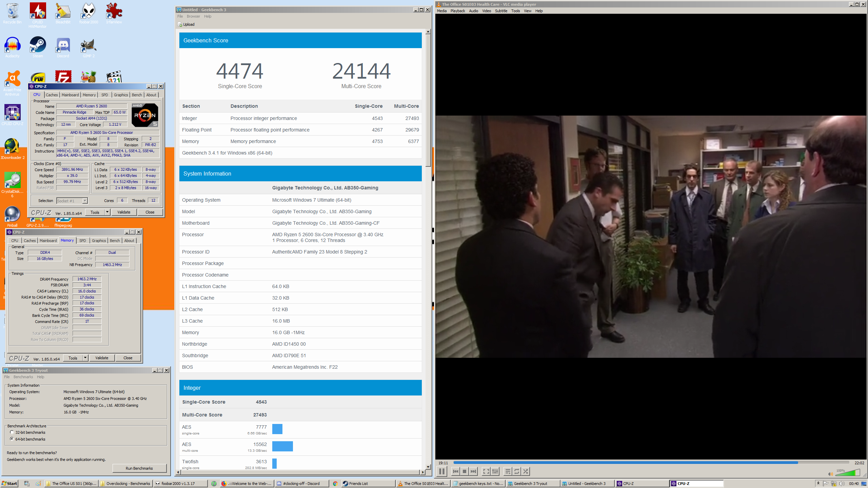Viewport: 868px width, 488px height.
Task: Open VLC Playback menu
Action: pos(458,11)
